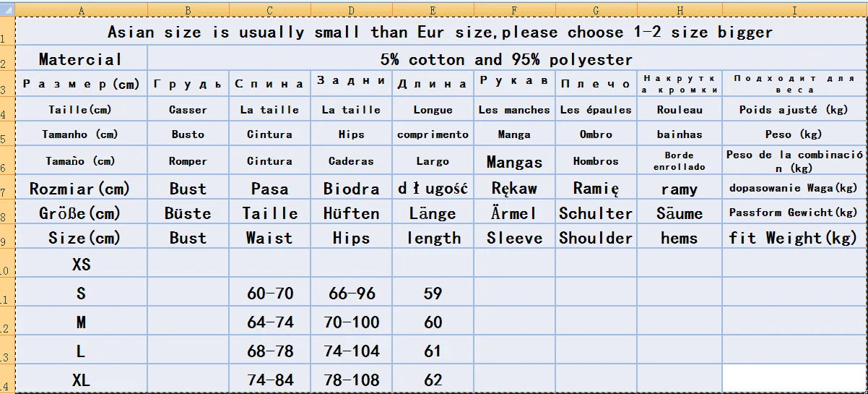The image size is (868, 394).
Task: Click the 'Les épaules' cell
Action: tap(596, 109)
